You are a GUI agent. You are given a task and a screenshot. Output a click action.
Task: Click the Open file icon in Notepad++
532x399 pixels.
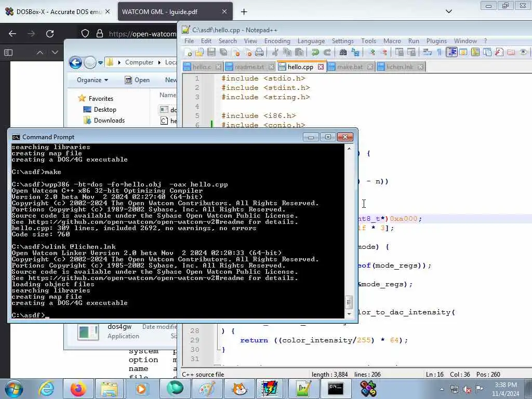199,52
